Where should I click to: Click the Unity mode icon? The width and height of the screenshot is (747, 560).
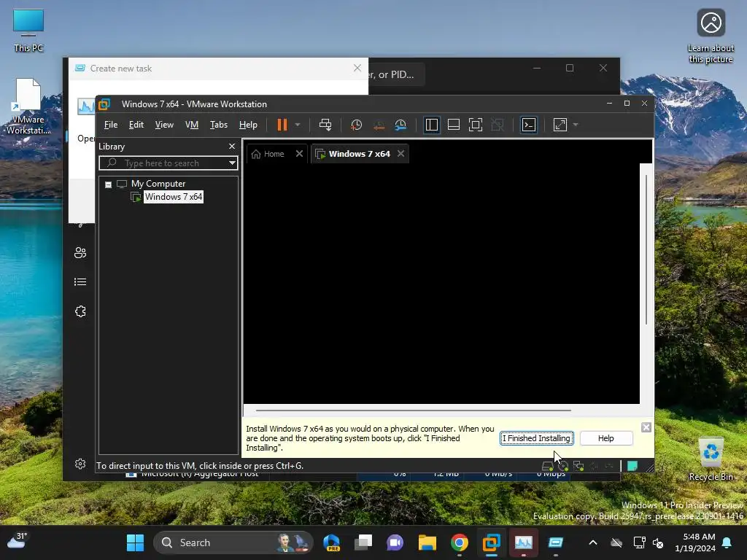498,125
